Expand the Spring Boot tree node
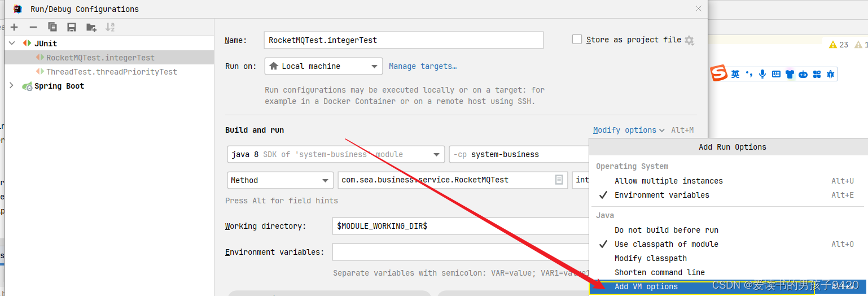This screenshot has height=296, width=868. (12, 85)
